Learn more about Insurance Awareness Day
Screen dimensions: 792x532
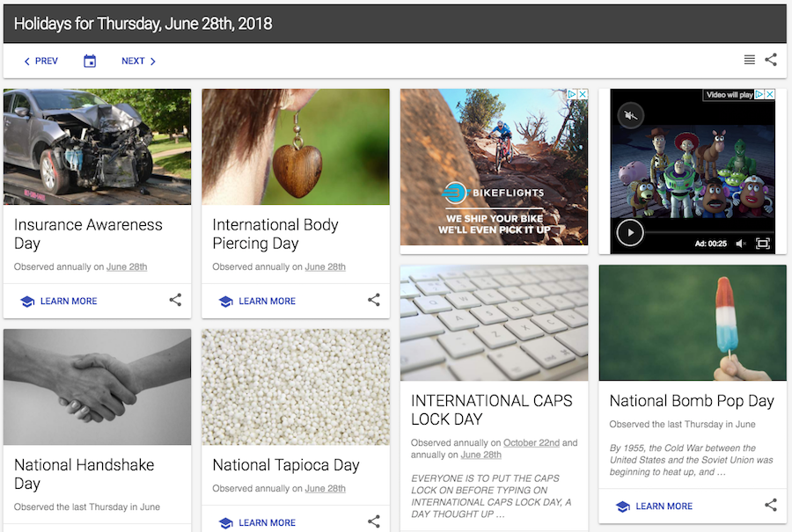(x=59, y=302)
